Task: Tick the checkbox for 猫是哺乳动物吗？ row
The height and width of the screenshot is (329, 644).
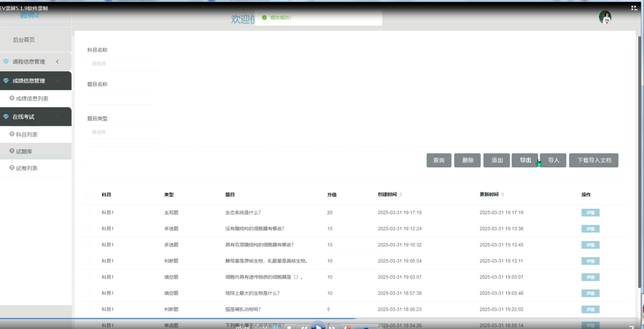Action: (88, 309)
